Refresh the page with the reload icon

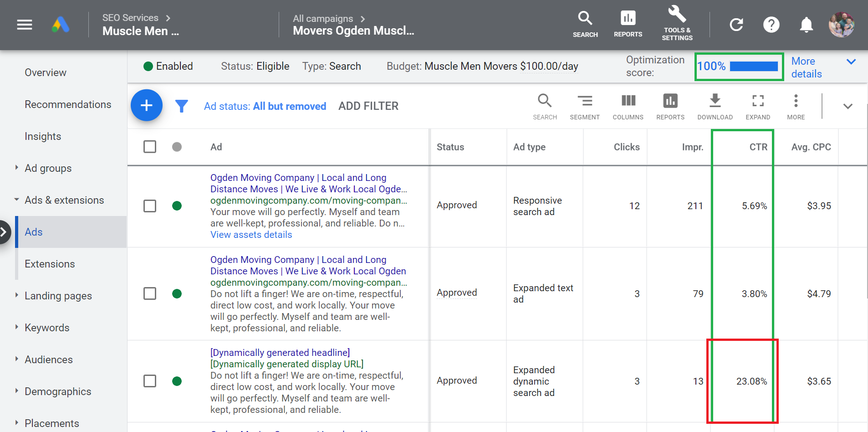(x=736, y=25)
